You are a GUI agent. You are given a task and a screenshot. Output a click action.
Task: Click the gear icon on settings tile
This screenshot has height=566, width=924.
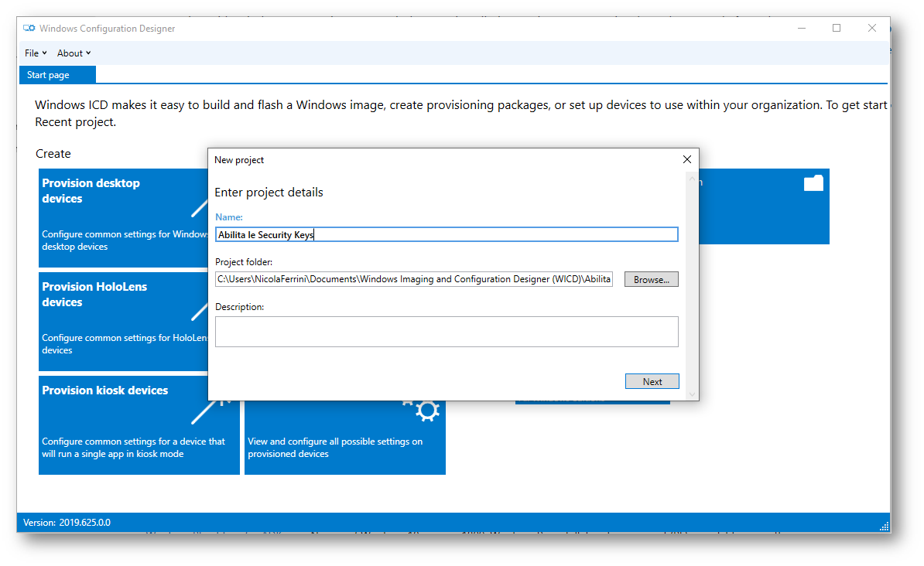pos(427,411)
